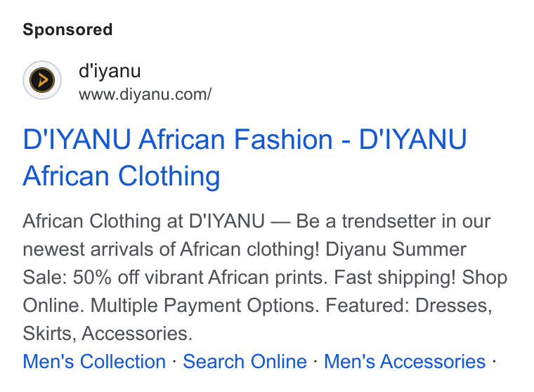534x392 pixels.
Task: Click the "African Clothing" second headline line
Action: [122, 176]
